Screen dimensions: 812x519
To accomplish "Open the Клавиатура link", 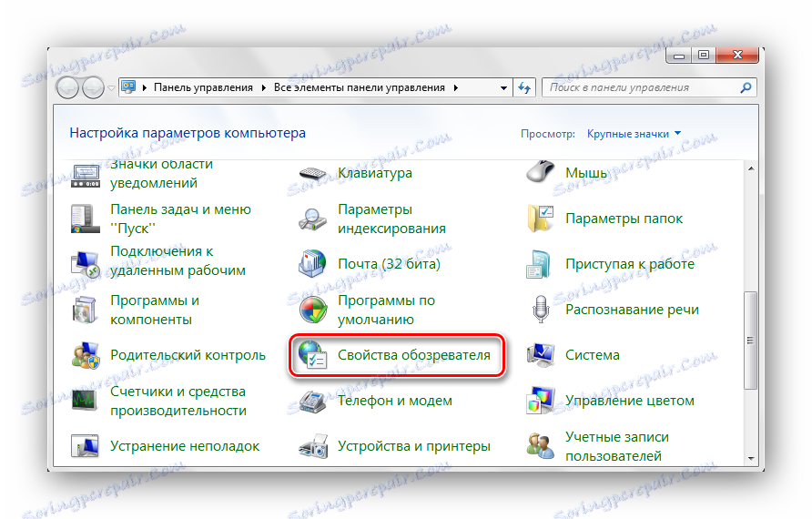I will [x=375, y=173].
